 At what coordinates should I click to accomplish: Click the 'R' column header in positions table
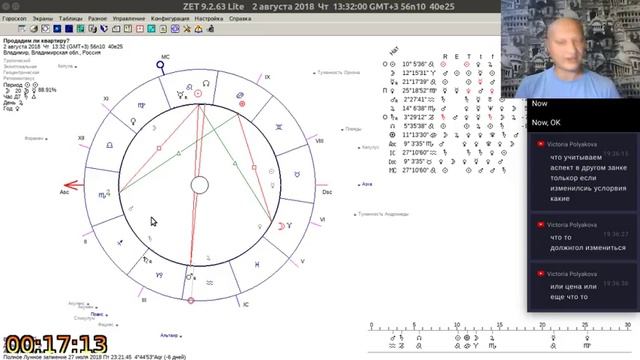[445, 56]
